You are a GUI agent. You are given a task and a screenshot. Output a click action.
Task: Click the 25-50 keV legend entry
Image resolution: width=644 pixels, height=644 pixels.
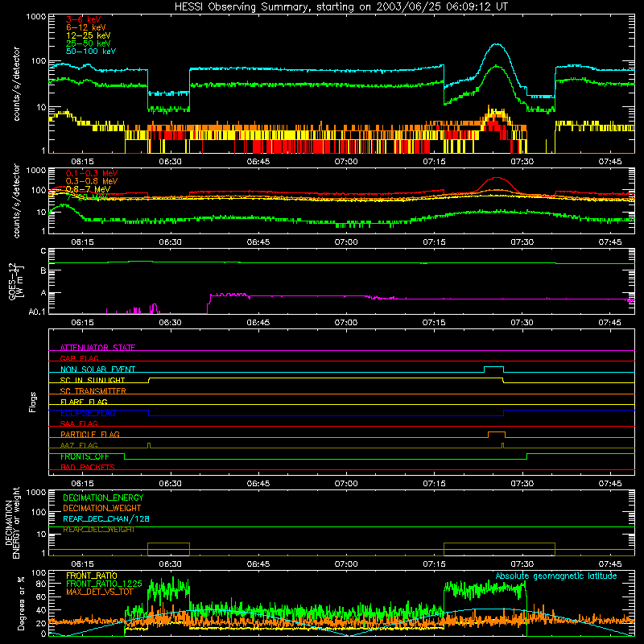click(x=89, y=43)
